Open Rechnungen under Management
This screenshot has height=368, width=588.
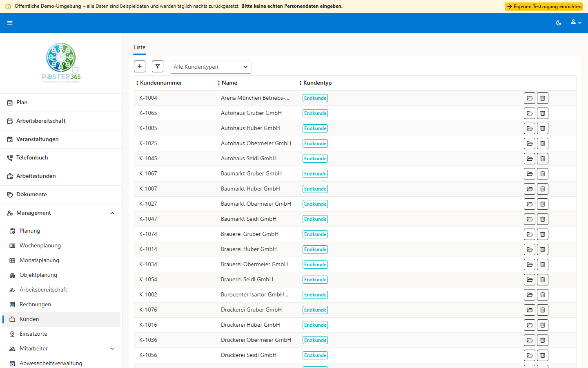point(61,305)
